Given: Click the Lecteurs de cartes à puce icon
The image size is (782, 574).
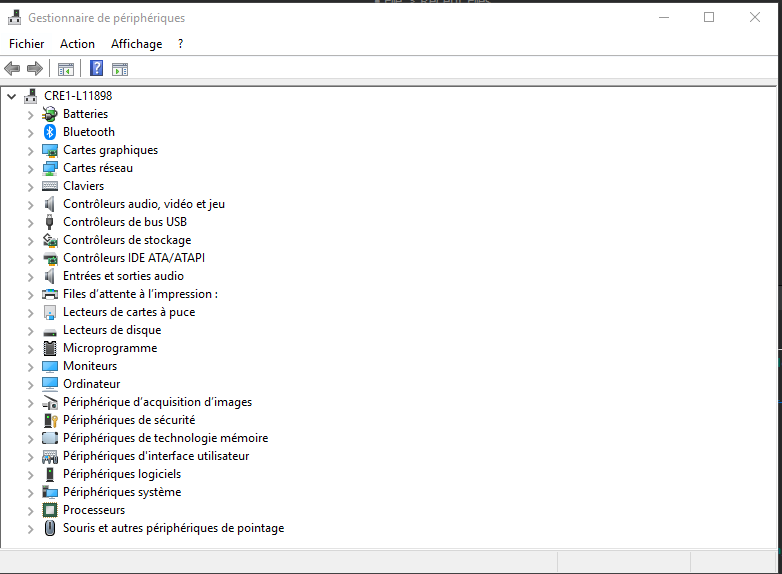Looking at the screenshot, I should [x=50, y=312].
